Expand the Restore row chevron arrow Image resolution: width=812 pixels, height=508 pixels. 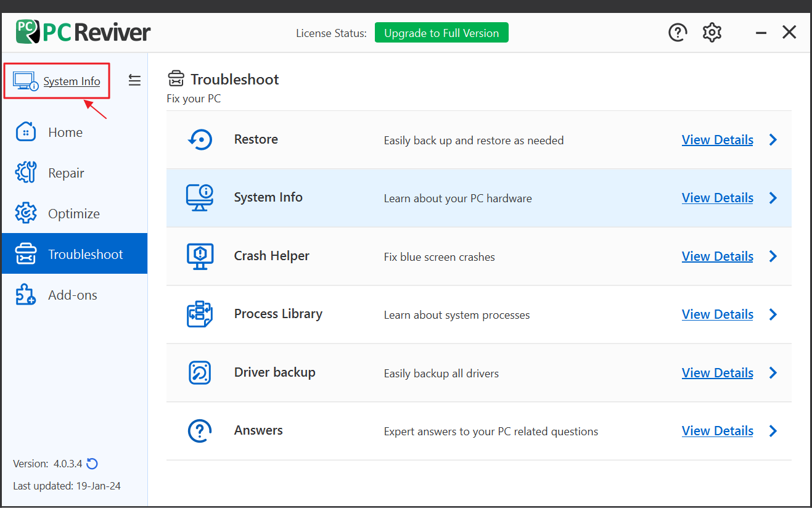(x=773, y=140)
